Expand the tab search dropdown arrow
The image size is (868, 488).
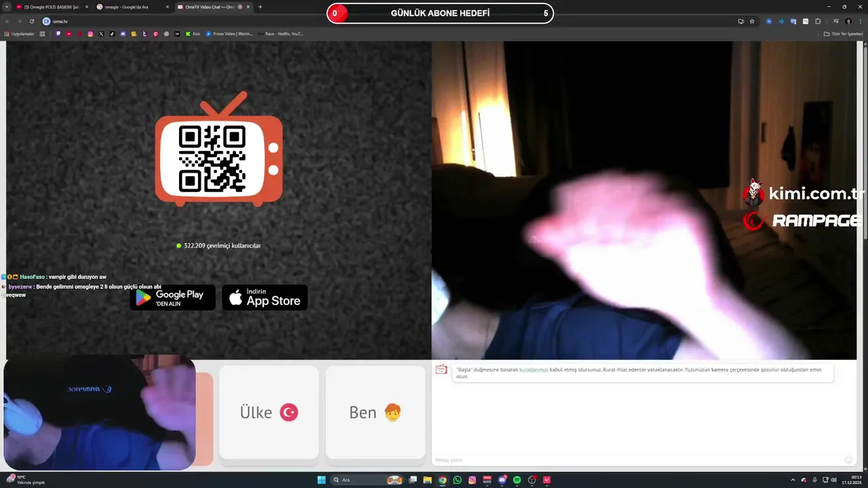click(x=6, y=7)
